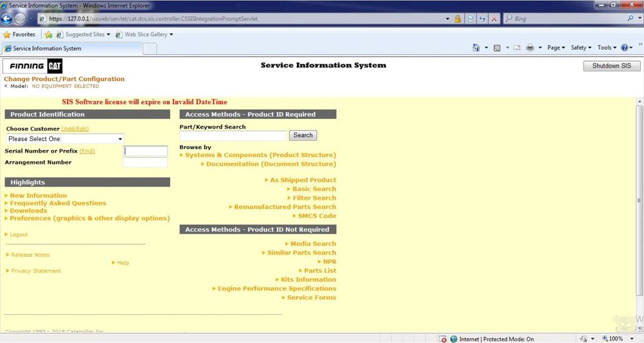Open the customer Add/Edit link
Screen dimensions: 644x343
point(75,129)
